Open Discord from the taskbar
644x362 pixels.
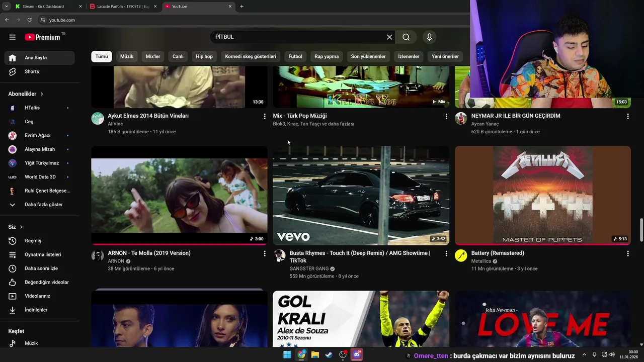pyautogui.click(x=357, y=355)
